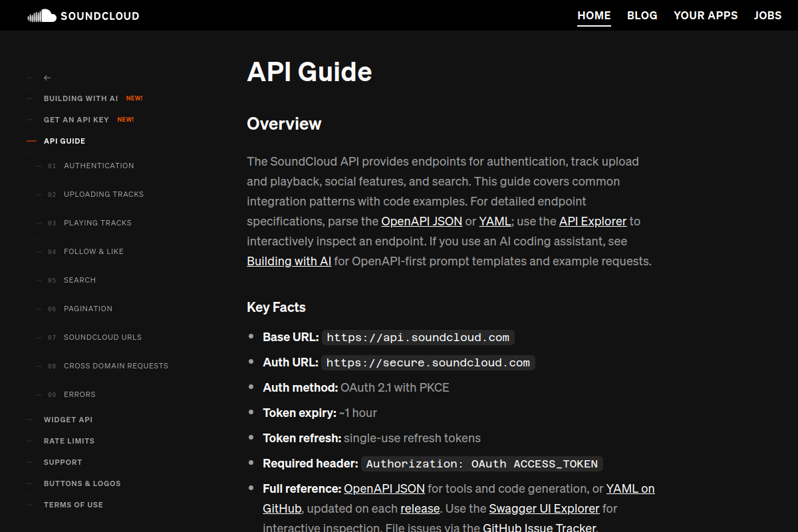Click the back arrow in sidebar
Screen dimensions: 798x532
(47, 78)
